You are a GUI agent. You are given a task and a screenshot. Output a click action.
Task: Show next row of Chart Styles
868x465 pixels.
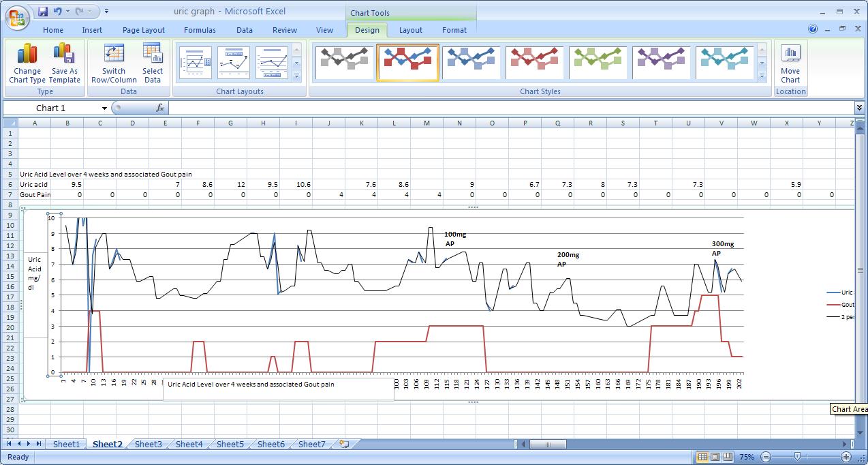(762, 63)
